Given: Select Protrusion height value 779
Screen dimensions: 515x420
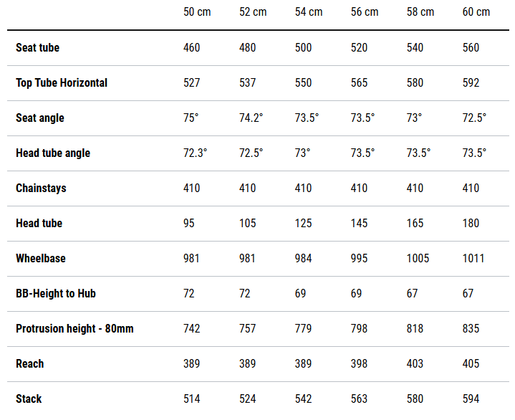Looking at the screenshot, I should 303,329.
